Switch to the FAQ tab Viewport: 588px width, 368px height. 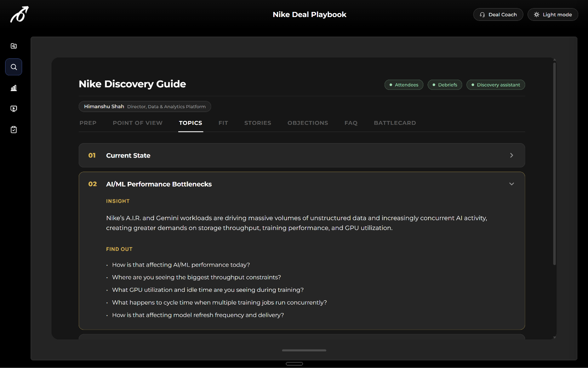[351, 123]
